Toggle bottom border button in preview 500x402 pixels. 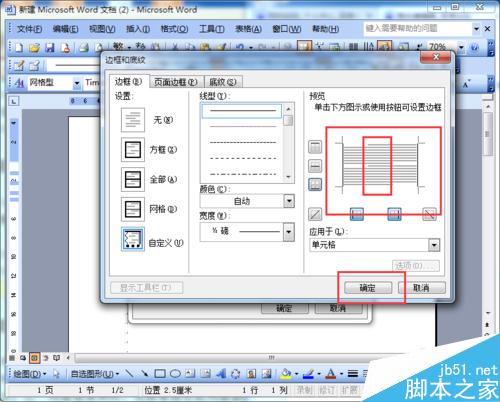click(x=315, y=185)
